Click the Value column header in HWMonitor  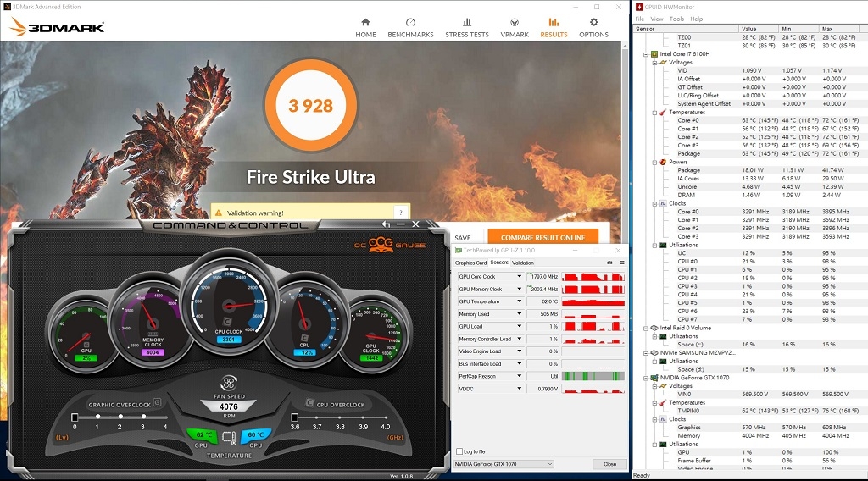coord(759,29)
